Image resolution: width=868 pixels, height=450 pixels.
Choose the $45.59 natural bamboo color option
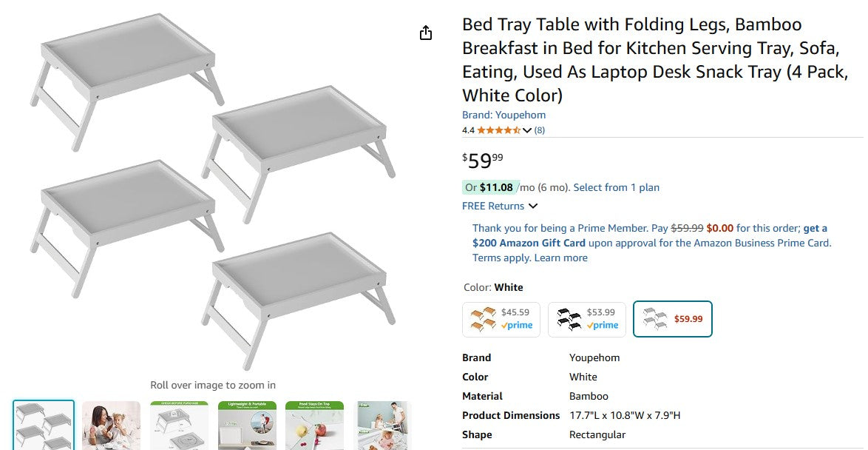(501, 319)
